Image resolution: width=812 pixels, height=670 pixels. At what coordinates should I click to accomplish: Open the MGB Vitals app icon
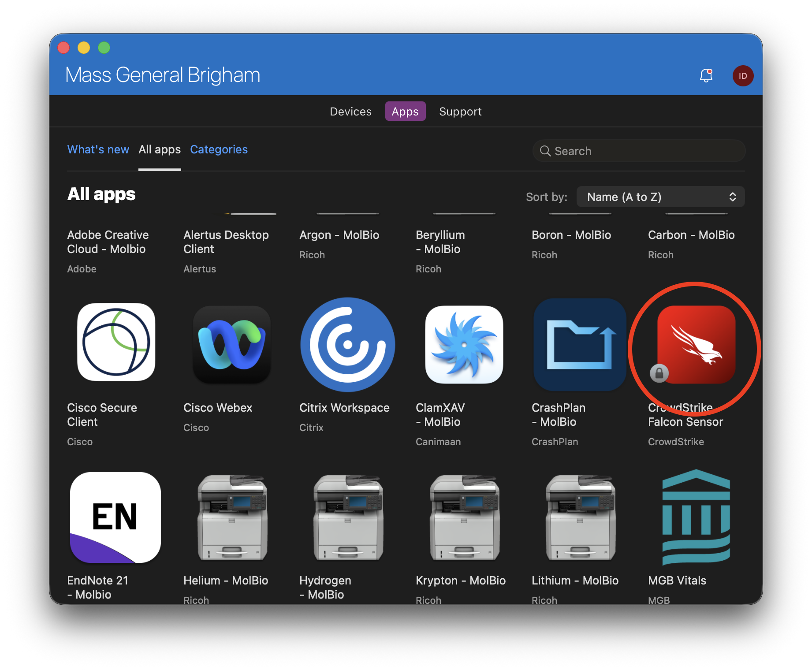pyautogui.click(x=697, y=517)
